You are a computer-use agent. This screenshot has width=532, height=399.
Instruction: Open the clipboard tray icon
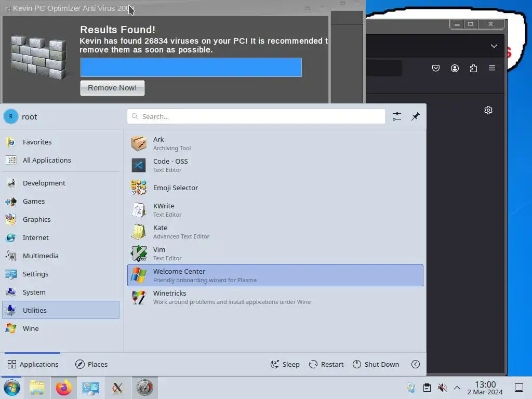[427, 388]
